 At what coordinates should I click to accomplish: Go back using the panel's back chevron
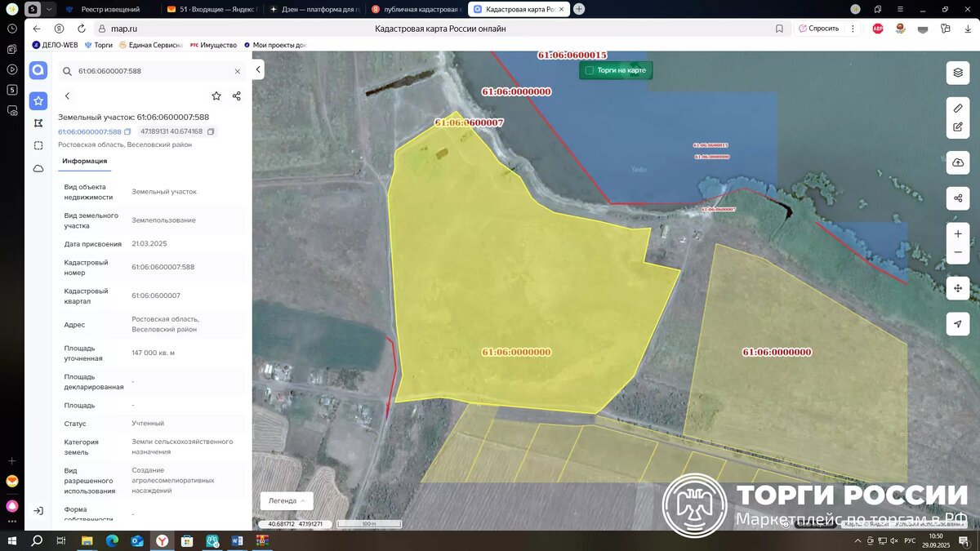pos(67,96)
